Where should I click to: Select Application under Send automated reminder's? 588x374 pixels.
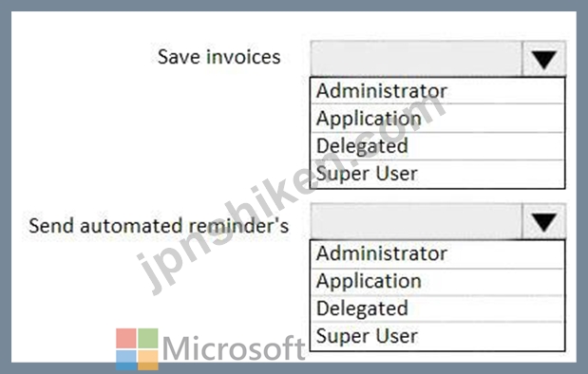(437, 281)
